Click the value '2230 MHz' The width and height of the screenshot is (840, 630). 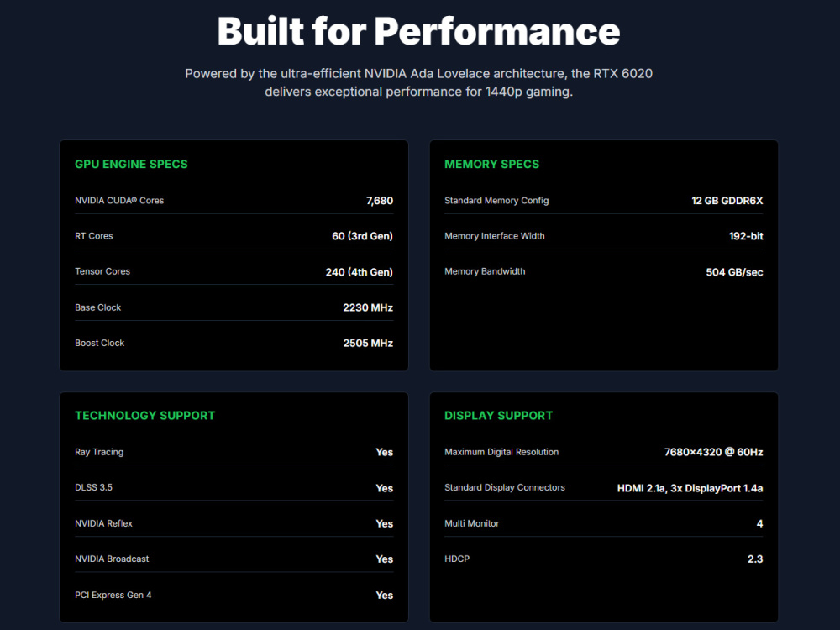point(368,307)
